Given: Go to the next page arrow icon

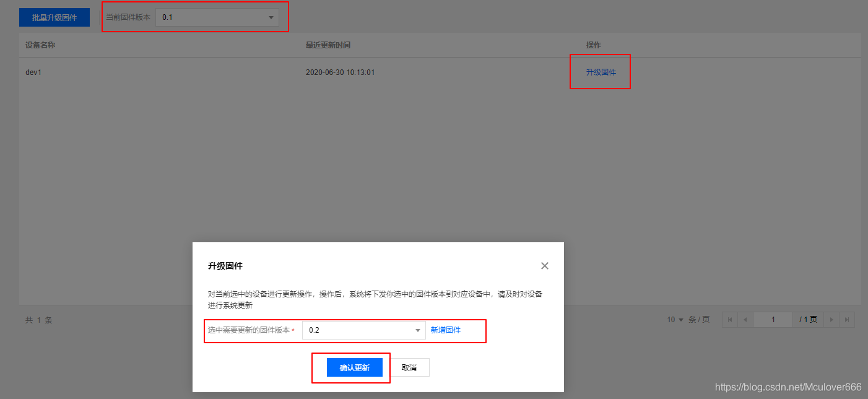Looking at the screenshot, I should [x=832, y=319].
